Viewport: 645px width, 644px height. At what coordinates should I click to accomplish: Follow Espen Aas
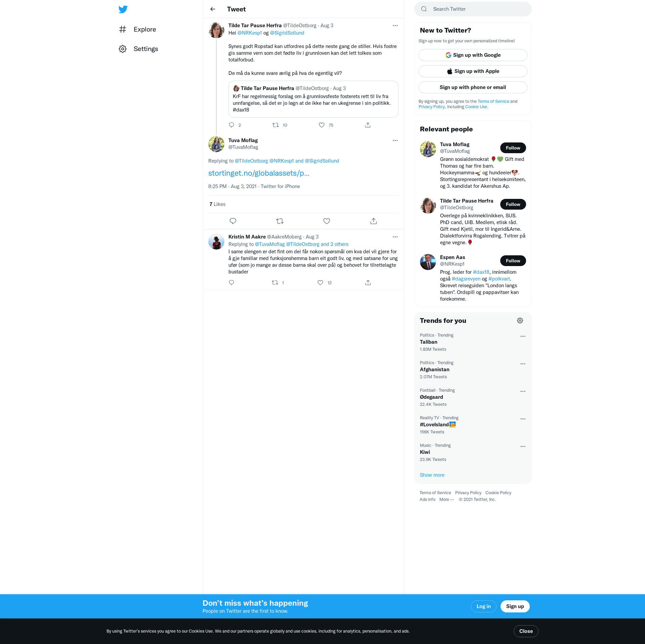pyautogui.click(x=513, y=261)
